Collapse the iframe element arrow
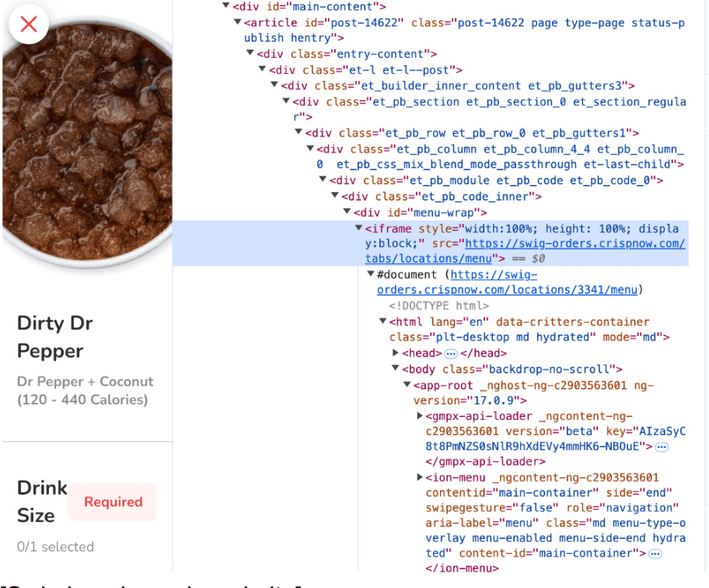Image resolution: width=709 pixels, height=588 pixels. [x=358, y=229]
